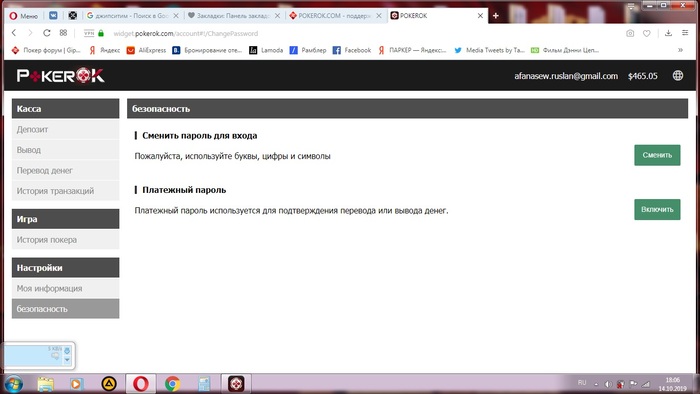Click the Включить payment password button
The image size is (700, 394).
[x=657, y=209]
